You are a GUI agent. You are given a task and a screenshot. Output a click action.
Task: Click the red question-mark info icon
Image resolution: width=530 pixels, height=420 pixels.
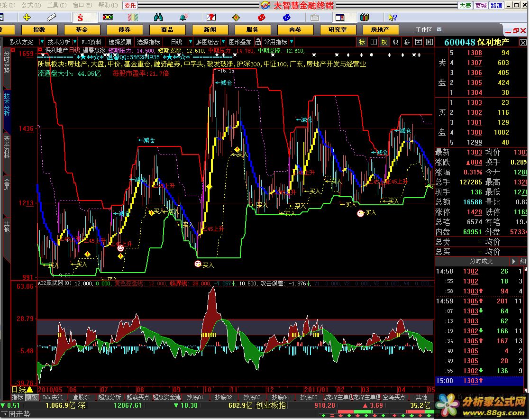(211, 17)
